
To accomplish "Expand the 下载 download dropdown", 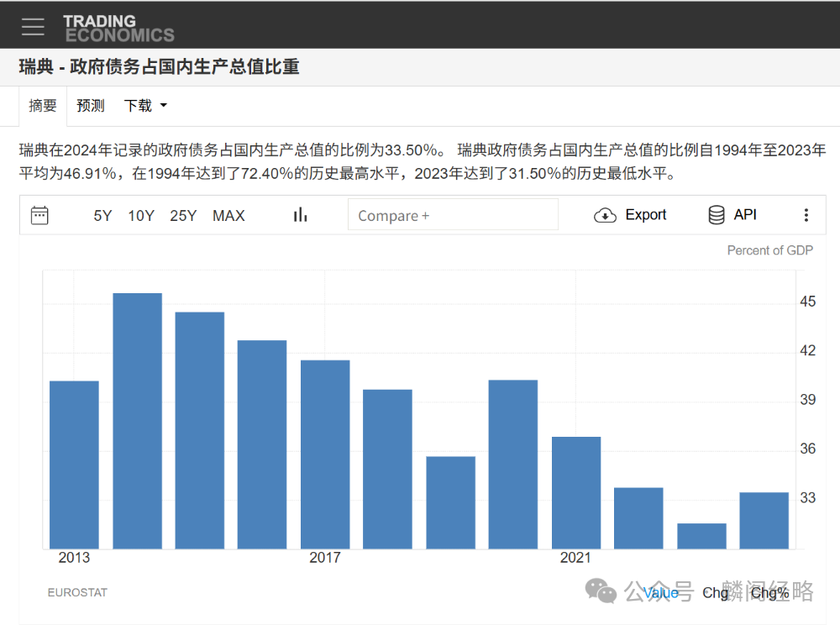I will pos(144,105).
